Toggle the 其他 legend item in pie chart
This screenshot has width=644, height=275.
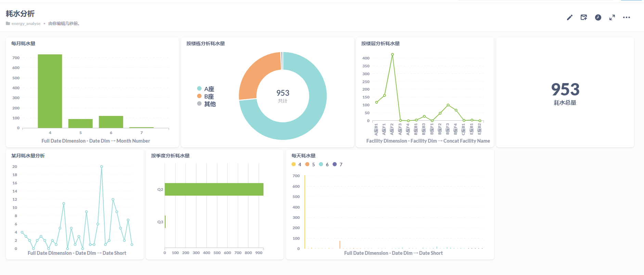click(206, 104)
